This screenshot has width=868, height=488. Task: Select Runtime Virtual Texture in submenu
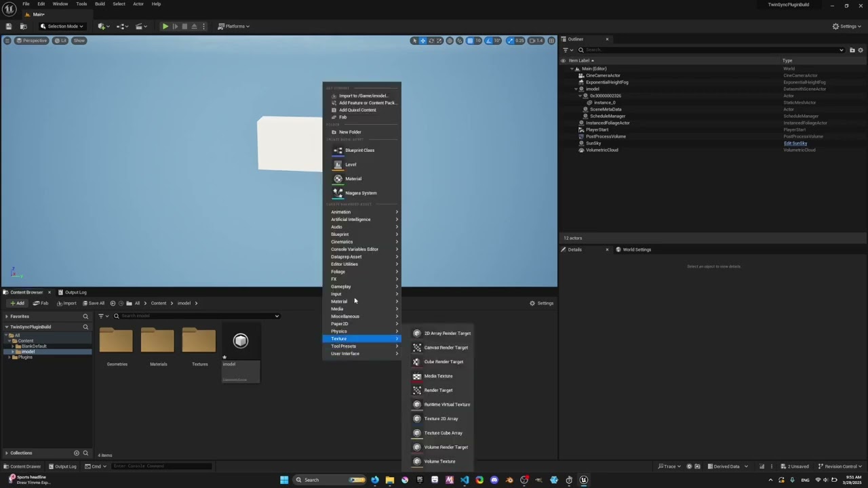(x=441, y=405)
